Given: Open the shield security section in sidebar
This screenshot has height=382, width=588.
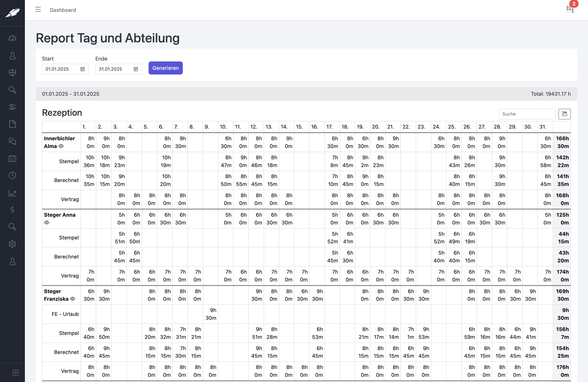Looking at the screenshot, I should point(12,73).
